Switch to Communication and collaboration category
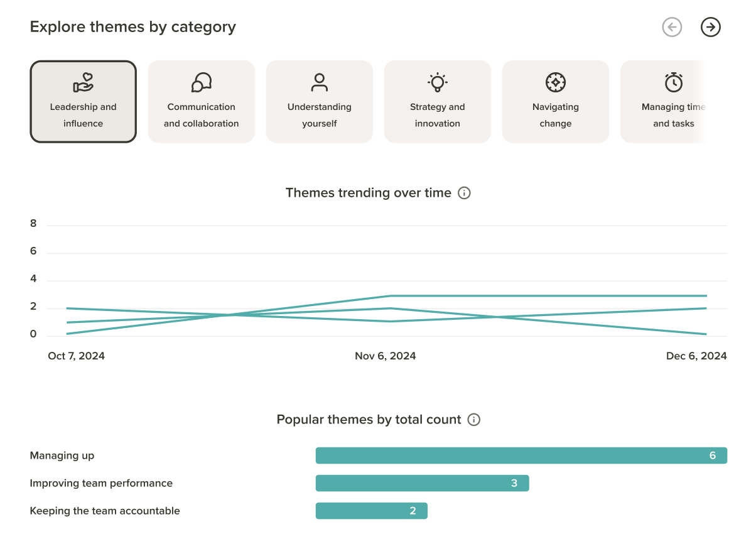Screen dimensions: 756x546 click(202, 102)
